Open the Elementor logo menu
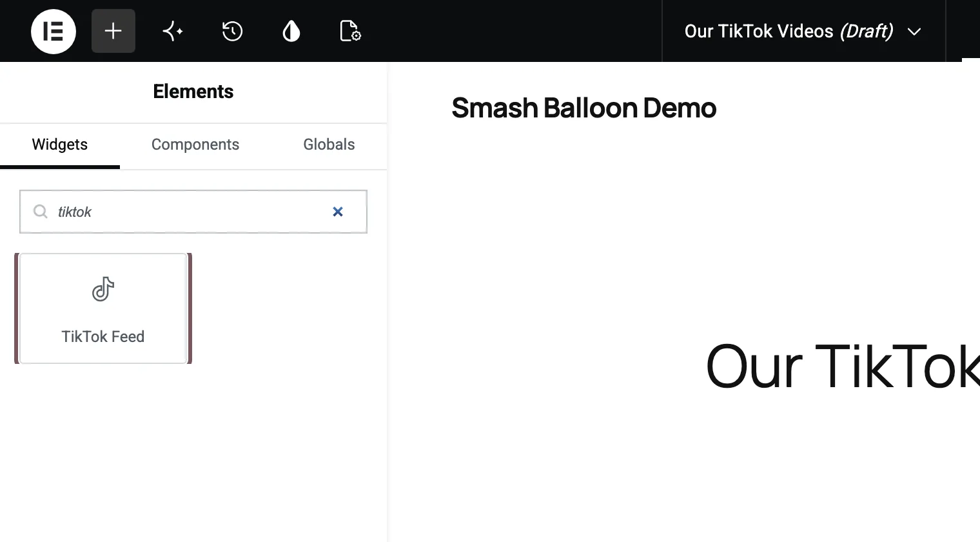Image resolution: width=980 pixels, height=542 pixels. point(54,31)
